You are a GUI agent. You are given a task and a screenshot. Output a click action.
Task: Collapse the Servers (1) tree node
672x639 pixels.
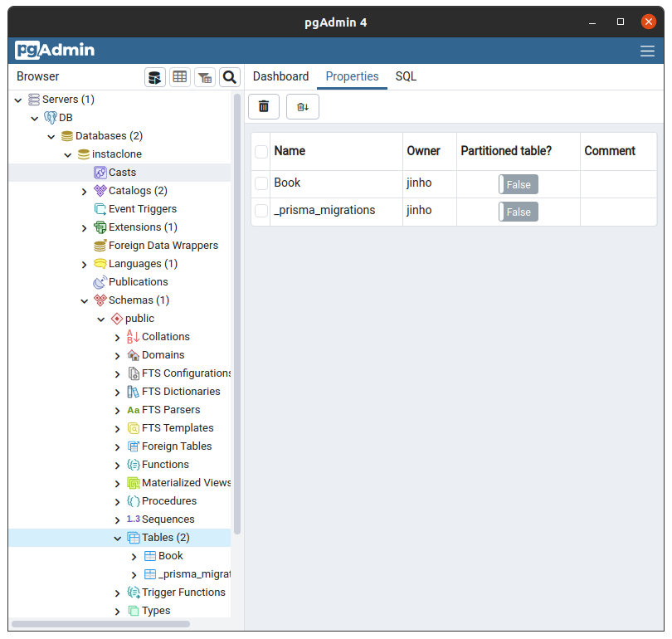(x=18, y=100)
